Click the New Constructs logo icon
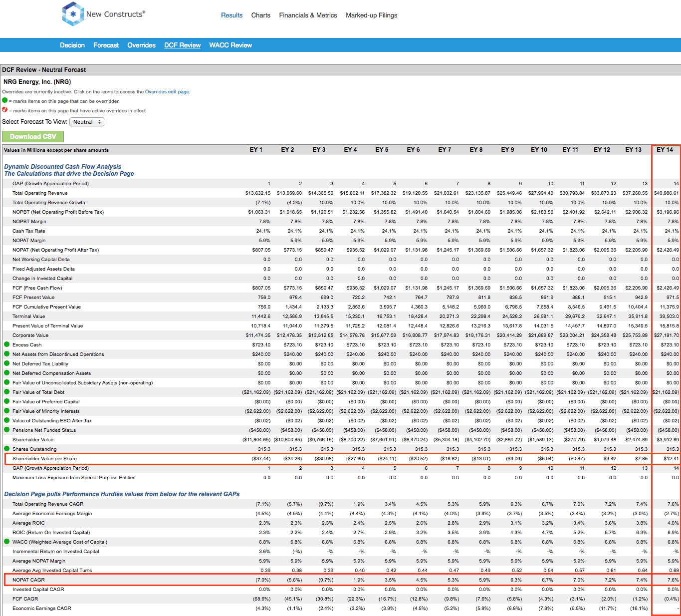The image size is (681, 616). tap(73, 14)
